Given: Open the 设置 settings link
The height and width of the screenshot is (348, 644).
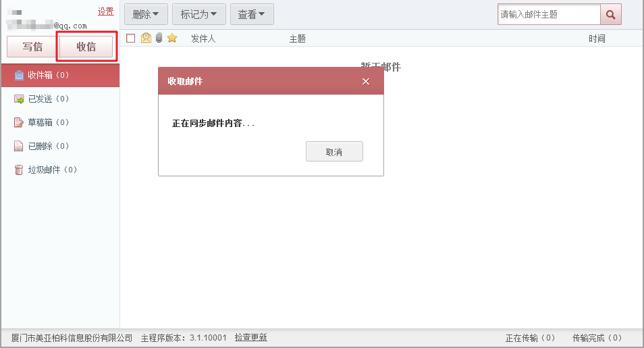Looking at the screenshot, I should 105,11.
